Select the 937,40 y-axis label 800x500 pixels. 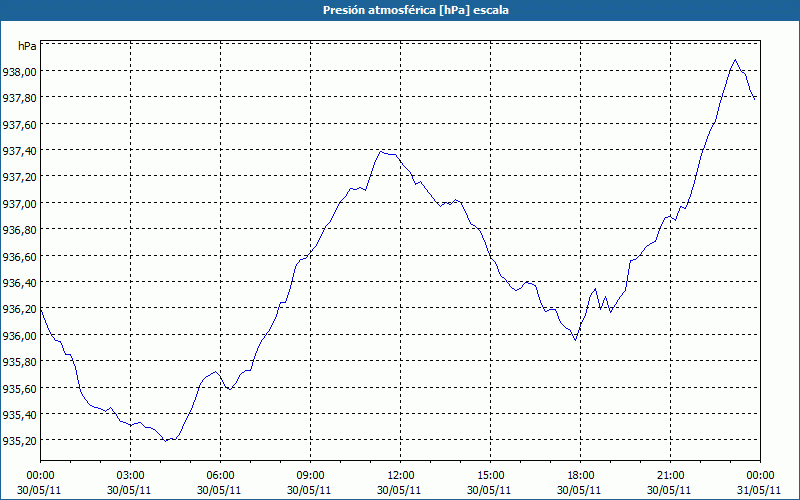coord(19,151)
